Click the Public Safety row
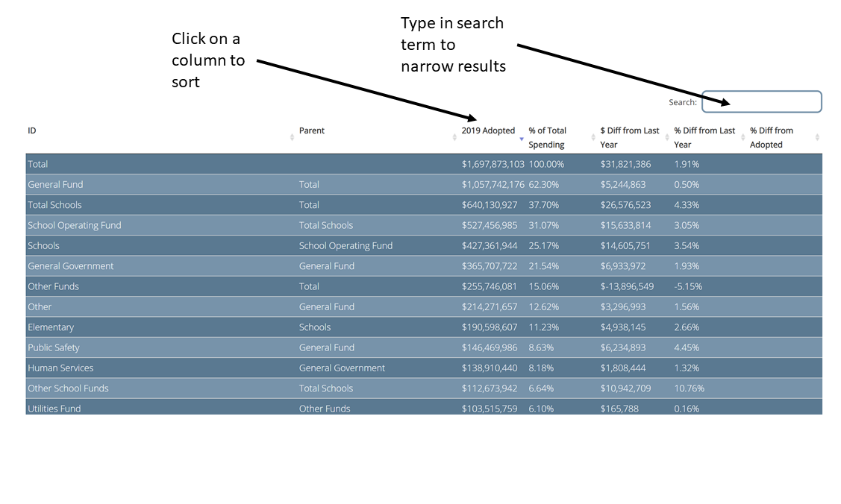Screen dimensions: 841x504 [x=53, y=347]
